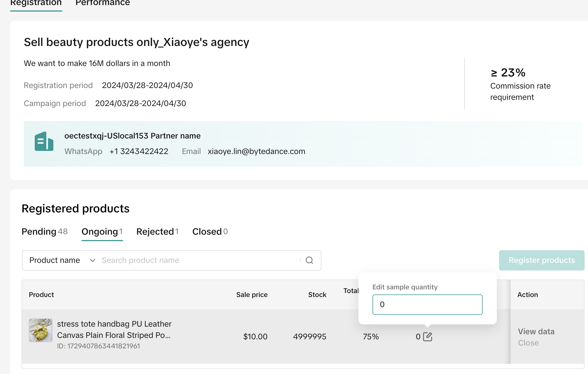Screen dimensions: 588x374
Task: Click the pencil edit icon next to sample quantity
Action: [428, 336]
